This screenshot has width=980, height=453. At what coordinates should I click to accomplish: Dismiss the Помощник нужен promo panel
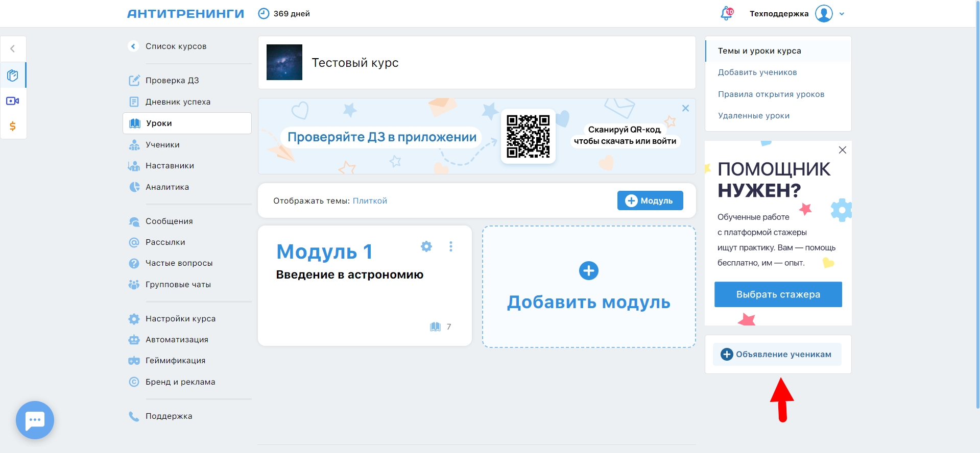(x=842, y=150)
